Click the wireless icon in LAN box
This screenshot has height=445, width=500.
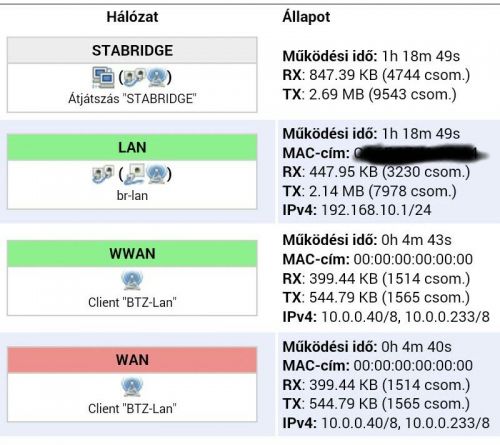pos(156,174)
